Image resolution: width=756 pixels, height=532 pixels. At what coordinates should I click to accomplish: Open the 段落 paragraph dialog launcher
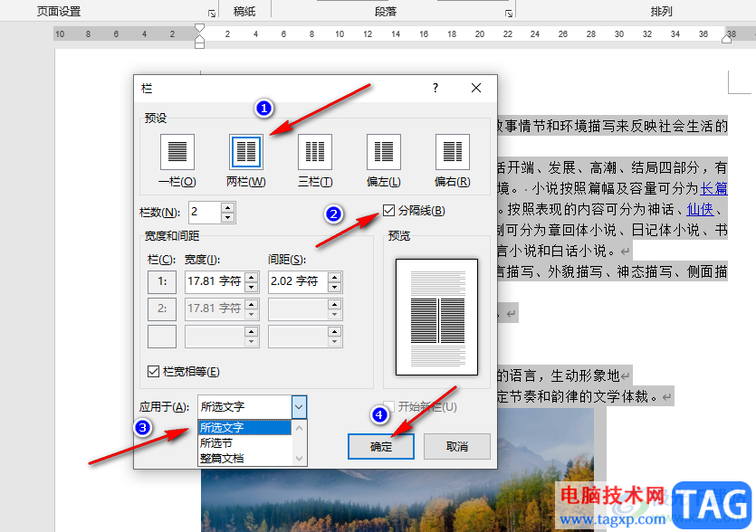click(x=509, y=14)
